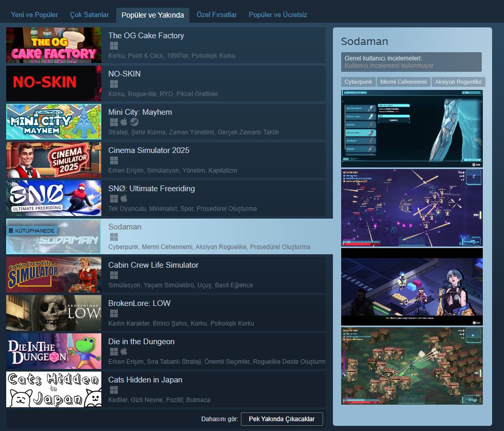Viewport: 504px width, 431px height.
Task: Open the NO-SKIN game title
Action: click(125, 73)
